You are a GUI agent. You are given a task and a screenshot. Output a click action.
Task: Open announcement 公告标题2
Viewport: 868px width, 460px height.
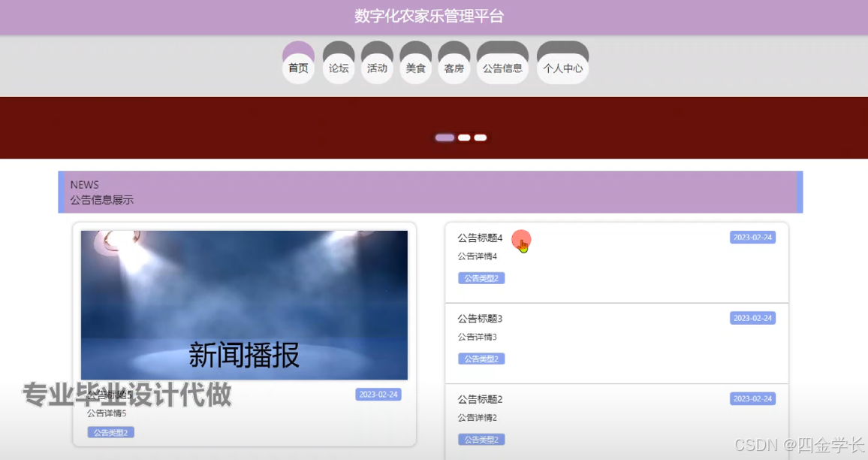(x=478, y=399)
